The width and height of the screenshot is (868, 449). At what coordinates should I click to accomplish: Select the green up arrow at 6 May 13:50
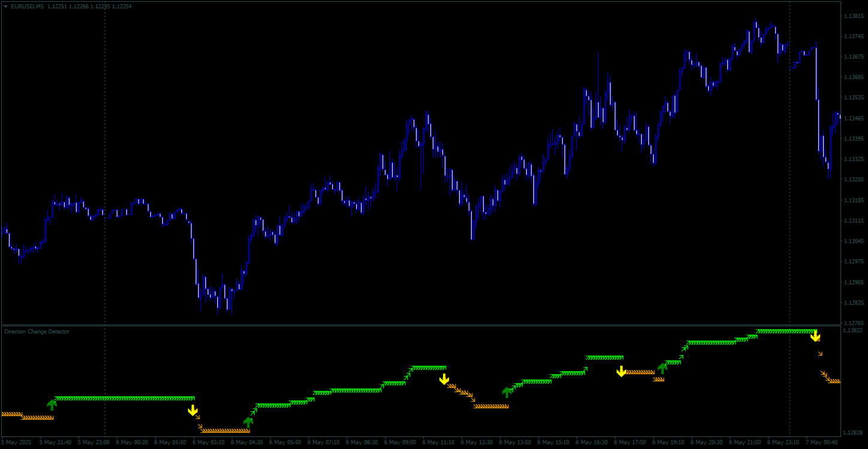[508, 392]
